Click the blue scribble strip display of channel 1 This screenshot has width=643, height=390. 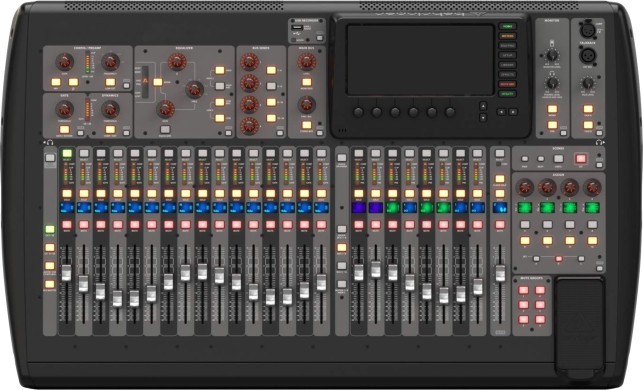click(x=67, y=208)
